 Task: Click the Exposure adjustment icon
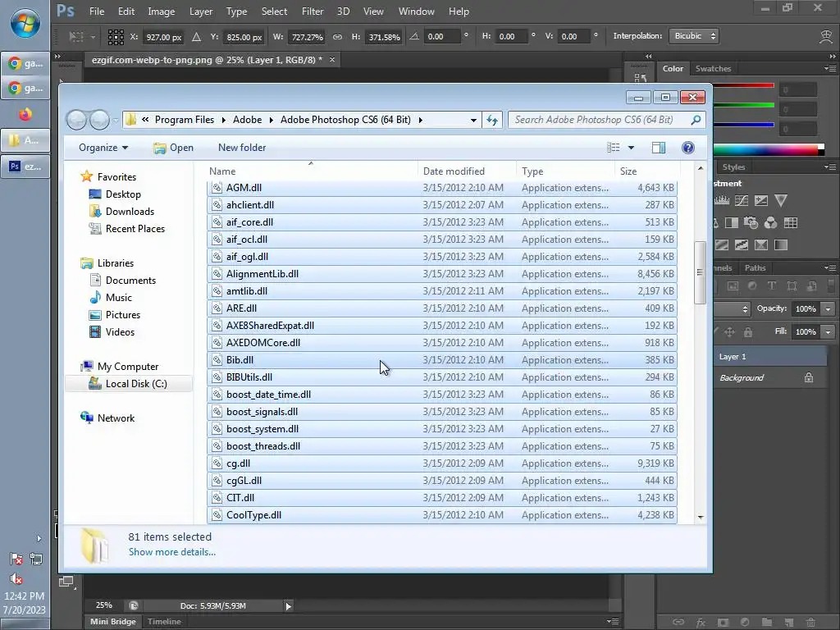760,201
